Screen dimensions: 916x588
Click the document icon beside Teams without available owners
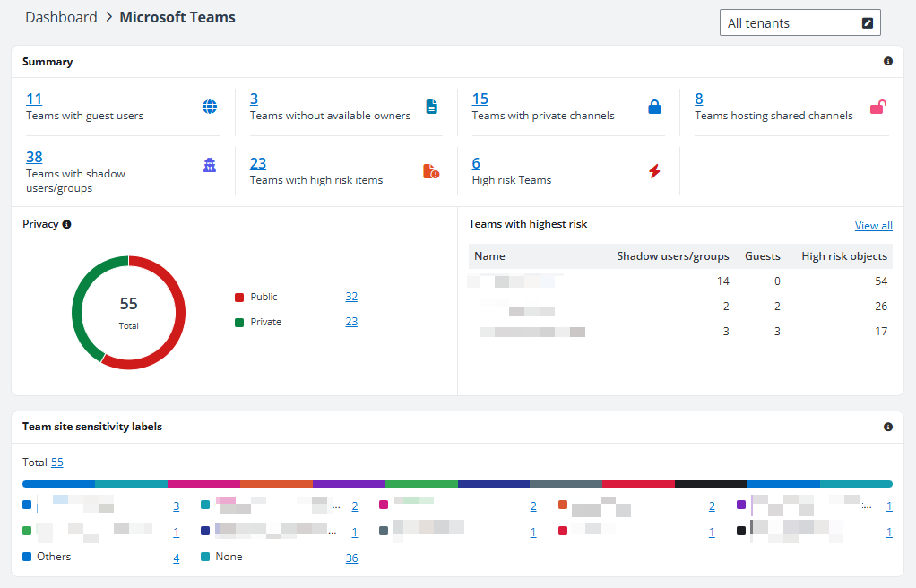433,106
